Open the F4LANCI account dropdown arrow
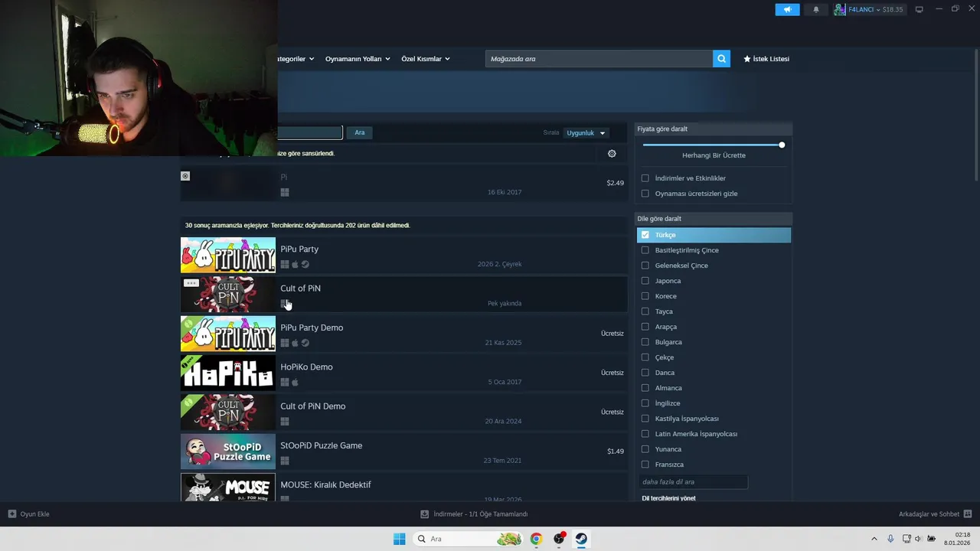Viewport: 980px width, 551px height. pyautogui.click(x=878, y=10)
